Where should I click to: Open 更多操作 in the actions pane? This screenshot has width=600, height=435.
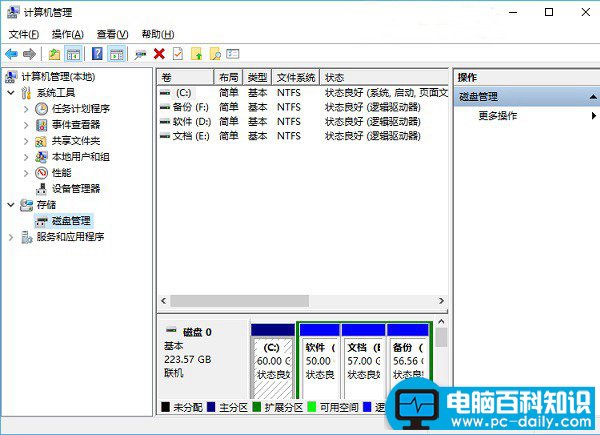(498, 116)
